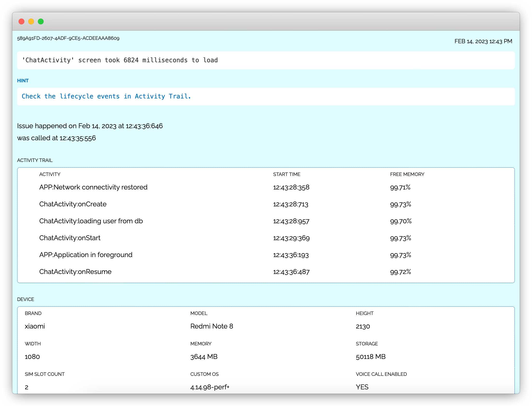Click the FREE MEMORY column header

coord(407,174)
